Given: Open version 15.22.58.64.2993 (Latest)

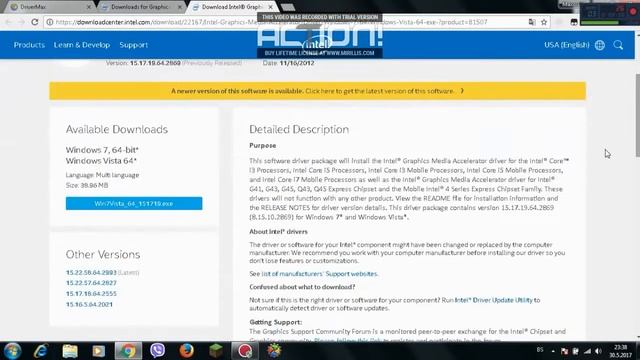Looking at the screenshot, I should (91, 272).
